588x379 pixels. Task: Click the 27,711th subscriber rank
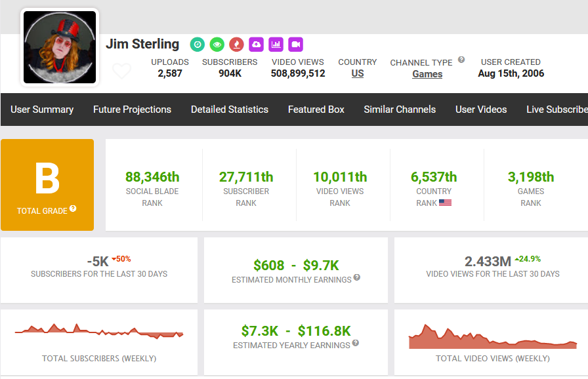pos(246,177)
